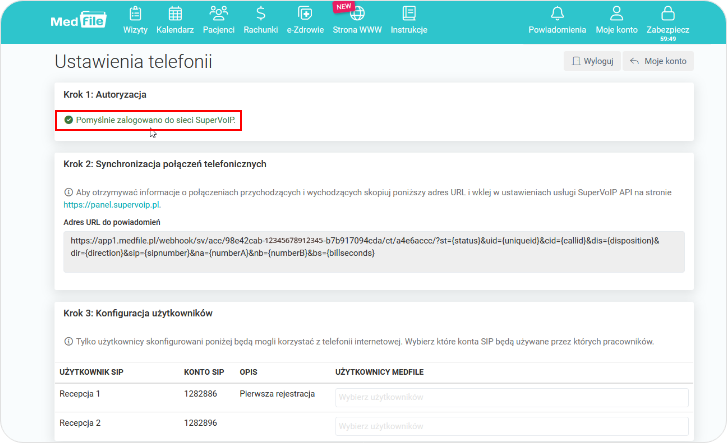This screenshot has width=727, height=443.
Task: Open the Wizyty stethoscope icon
Action: tap(136, 14)
